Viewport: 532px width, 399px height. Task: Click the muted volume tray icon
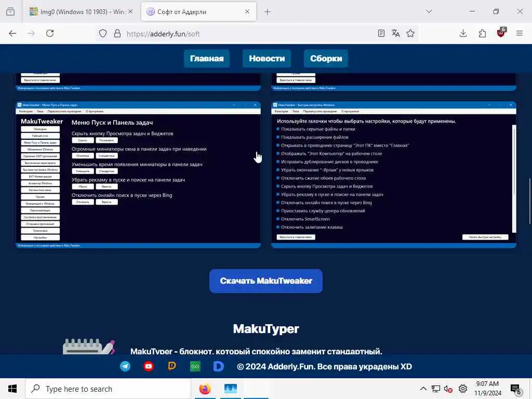(x=448, y=389)
